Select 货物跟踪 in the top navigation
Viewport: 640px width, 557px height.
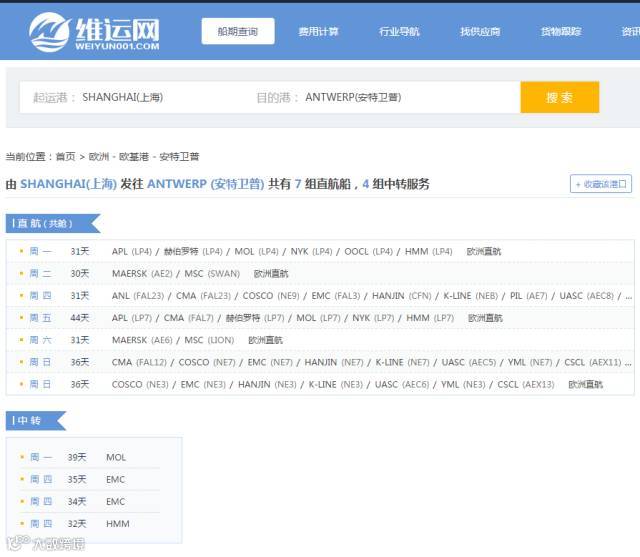(561, 31)
